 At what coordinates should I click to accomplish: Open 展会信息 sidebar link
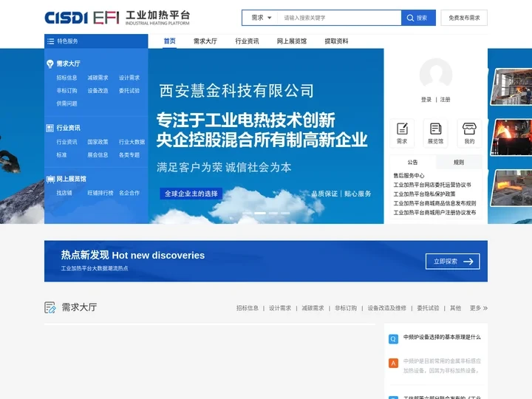98,154
